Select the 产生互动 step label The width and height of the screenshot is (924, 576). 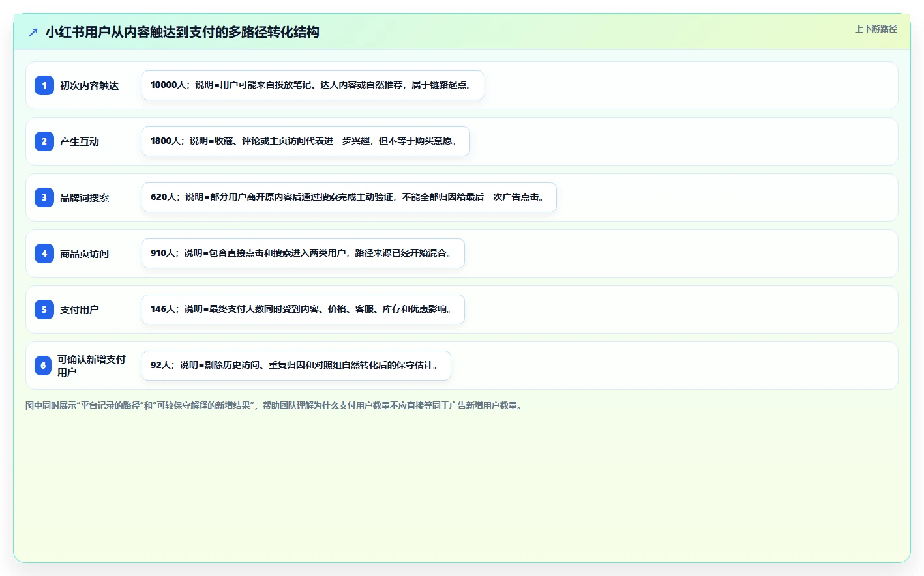pos(80,141)
